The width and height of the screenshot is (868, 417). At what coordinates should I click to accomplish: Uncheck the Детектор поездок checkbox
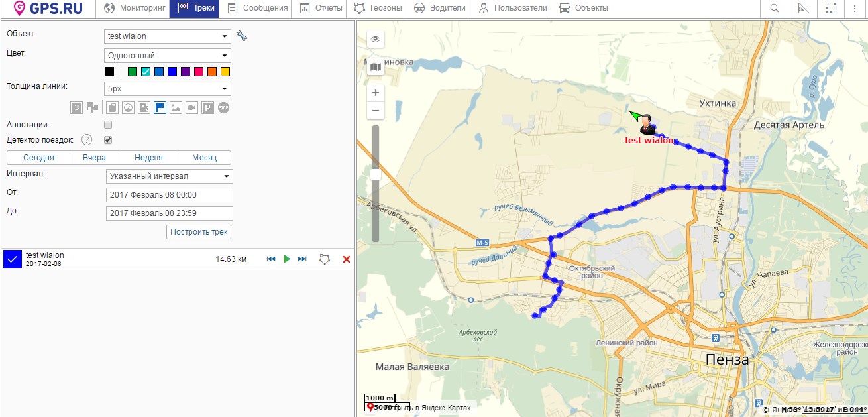pos(108,140)
